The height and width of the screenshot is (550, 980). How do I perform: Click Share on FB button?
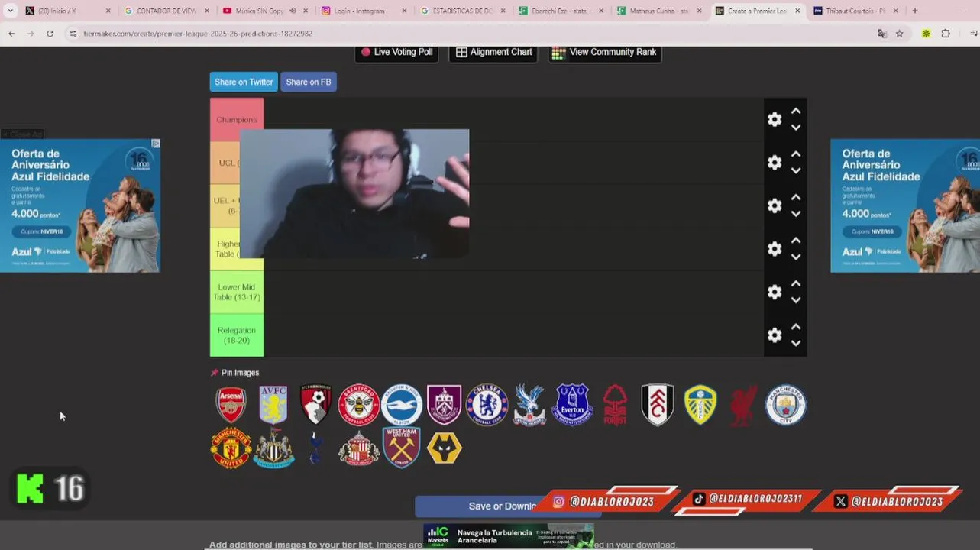pos(309,82)
